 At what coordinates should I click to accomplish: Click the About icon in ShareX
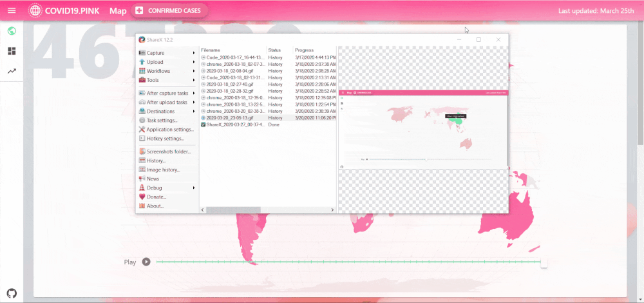pyautogui.click(x=142, y=206)
